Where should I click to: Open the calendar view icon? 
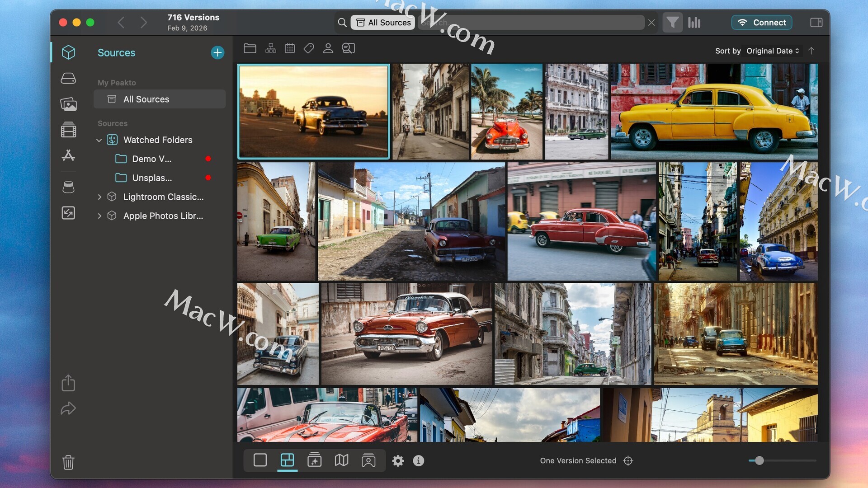(x=290, y=48)
